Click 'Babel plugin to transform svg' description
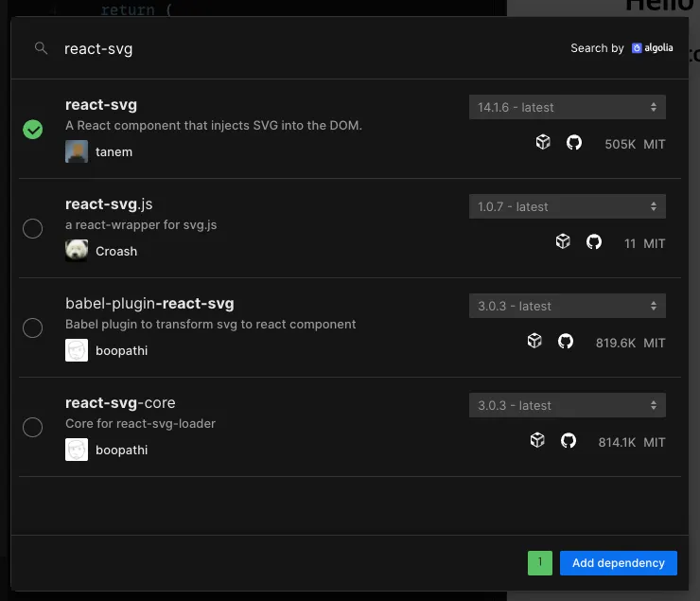 [211, 325]
